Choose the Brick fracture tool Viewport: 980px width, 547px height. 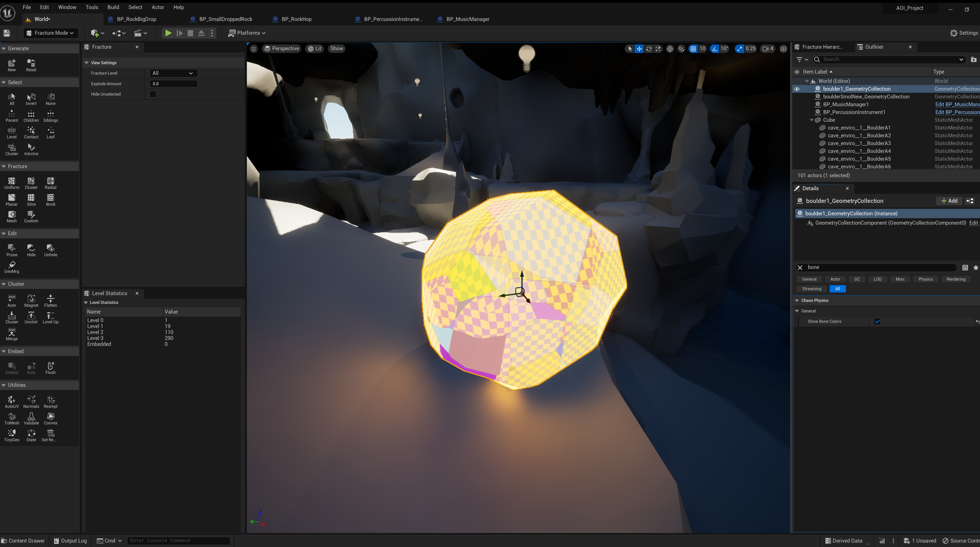[x=50, y=200]
